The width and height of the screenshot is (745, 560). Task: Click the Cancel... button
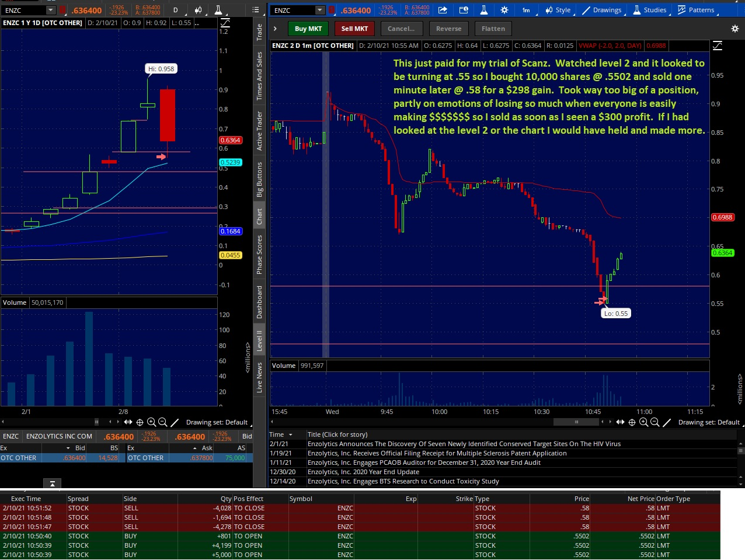pos(401,29)
